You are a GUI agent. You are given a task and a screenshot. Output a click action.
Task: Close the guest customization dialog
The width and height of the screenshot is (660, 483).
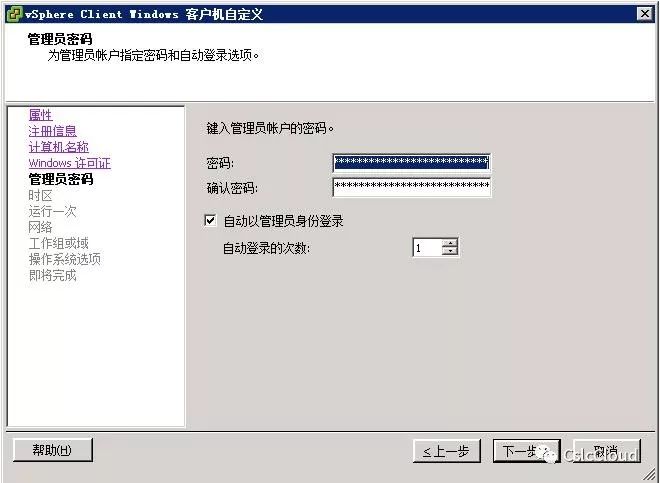pos(644,14)
